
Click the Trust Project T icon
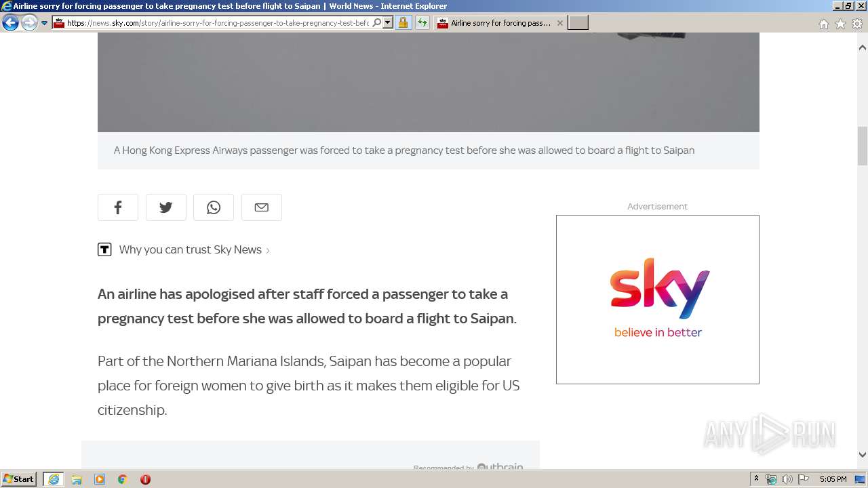[x=104, y=249]
